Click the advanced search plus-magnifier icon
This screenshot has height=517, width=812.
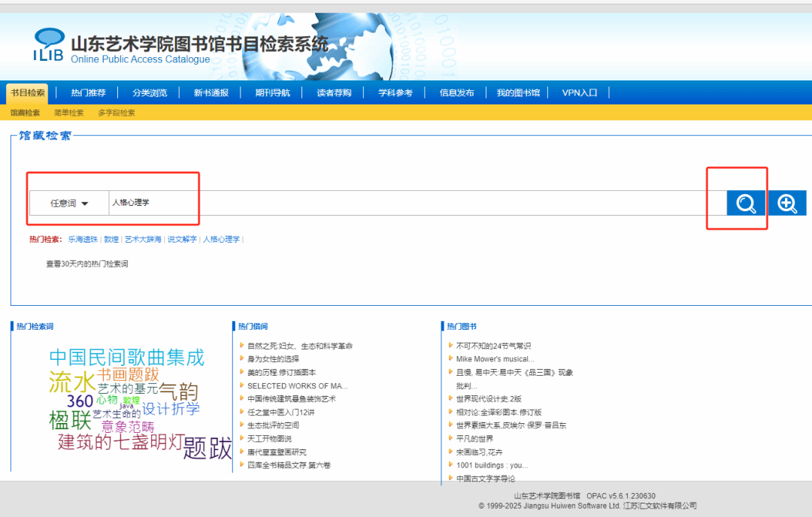787,204
